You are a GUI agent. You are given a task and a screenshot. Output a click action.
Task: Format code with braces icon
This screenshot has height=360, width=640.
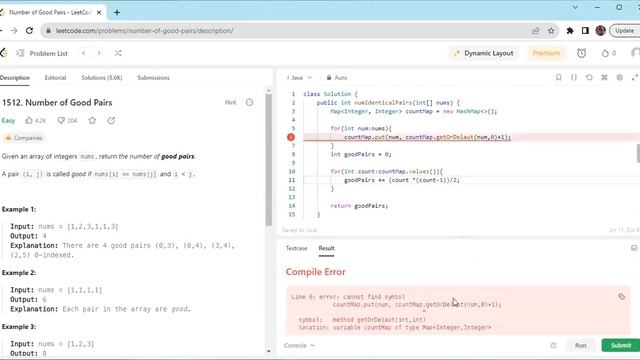(573, 78)
